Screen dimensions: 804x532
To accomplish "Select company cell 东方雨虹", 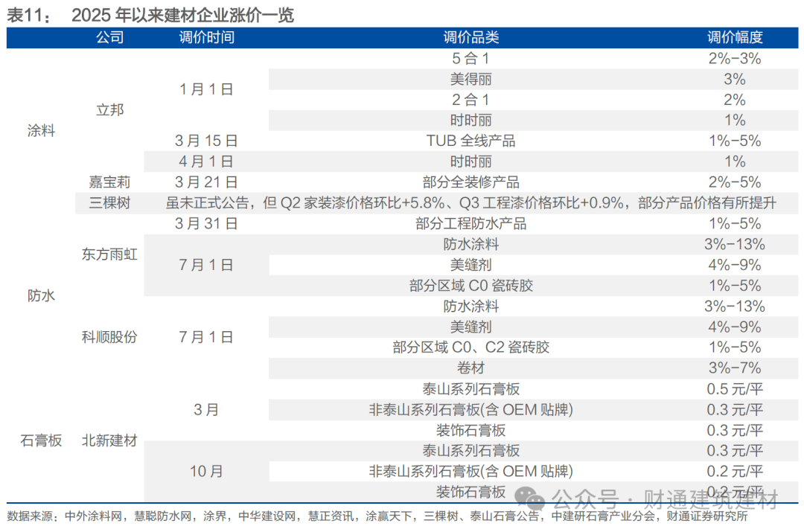I will click(109, 254).
